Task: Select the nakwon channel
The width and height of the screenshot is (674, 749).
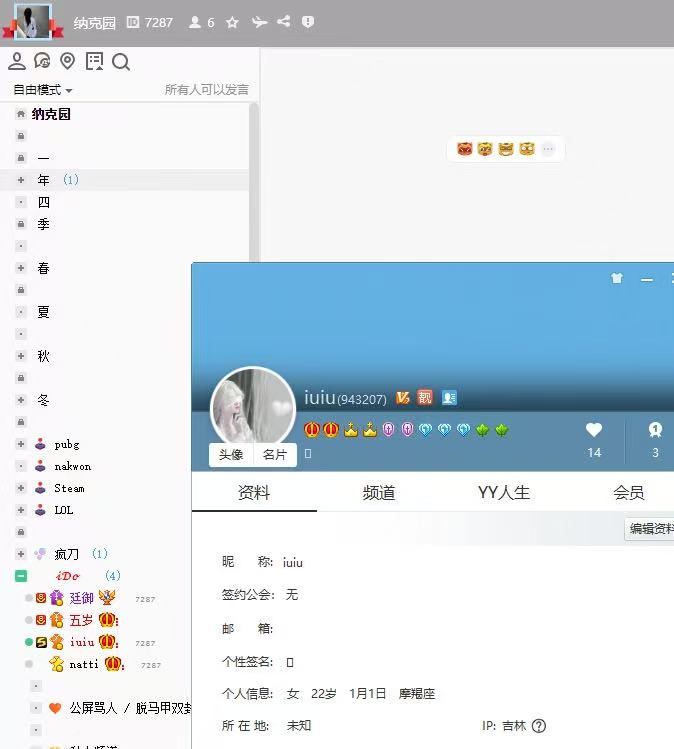Action: click(73, 466)
